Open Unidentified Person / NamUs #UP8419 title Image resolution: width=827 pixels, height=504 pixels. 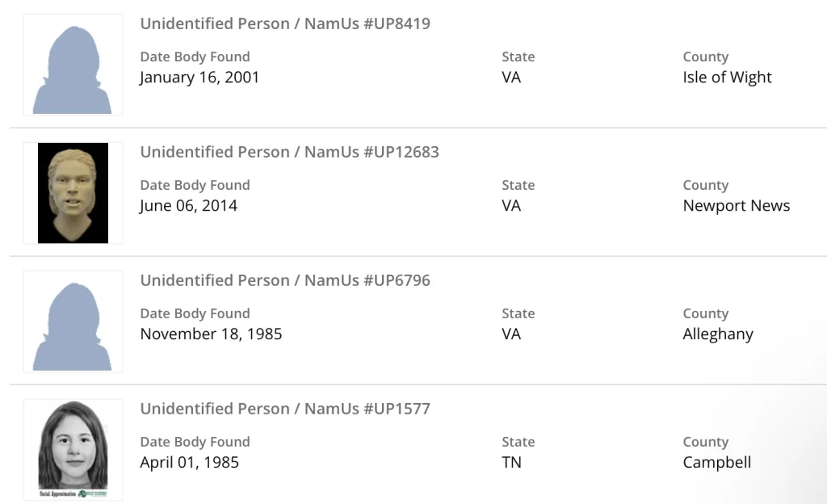pos(285,23)
